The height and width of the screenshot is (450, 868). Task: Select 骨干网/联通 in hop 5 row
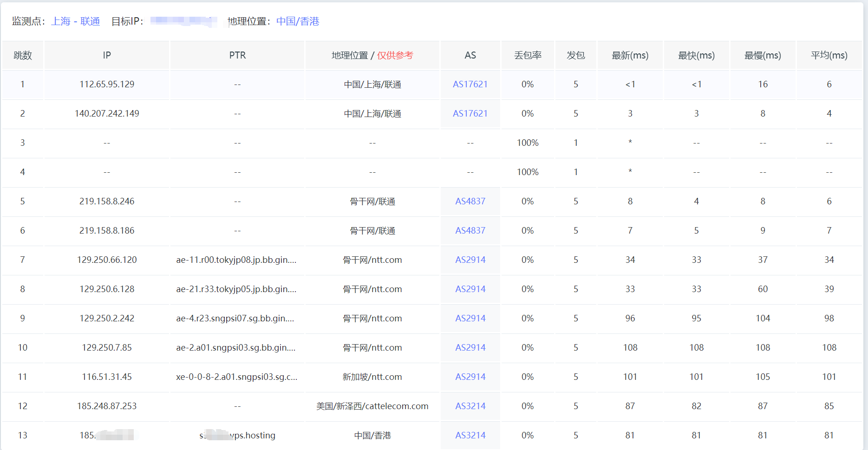(372, 201)
